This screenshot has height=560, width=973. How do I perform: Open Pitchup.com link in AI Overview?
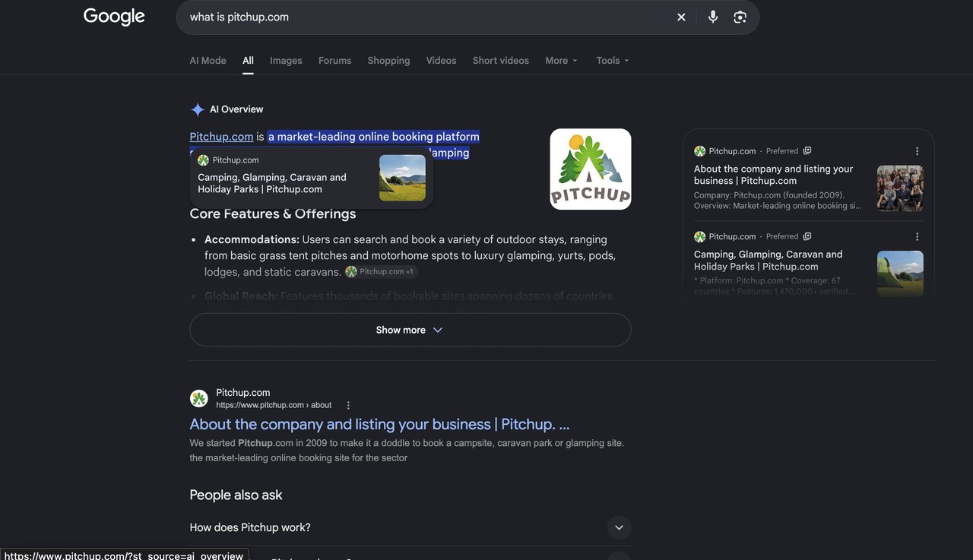[x=221, y=137]
